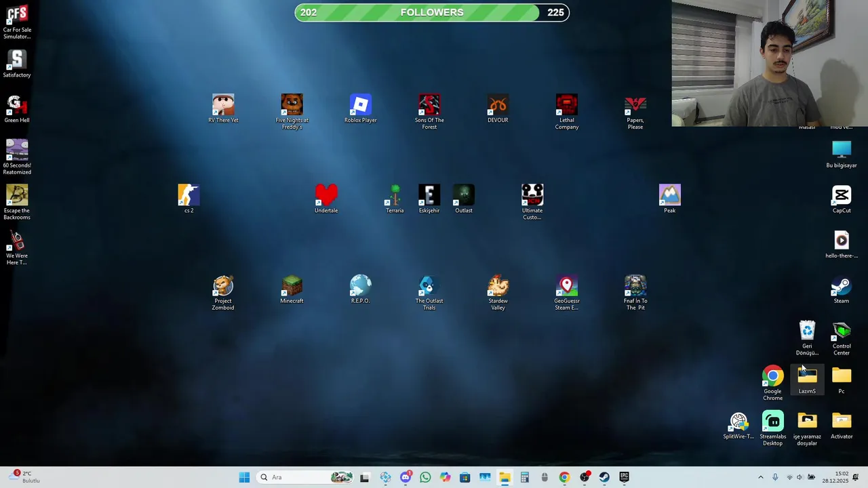The image size is (868, 488).
Task: Open the weather widget showing Bulutlu
Action: (x=24, y=477)
